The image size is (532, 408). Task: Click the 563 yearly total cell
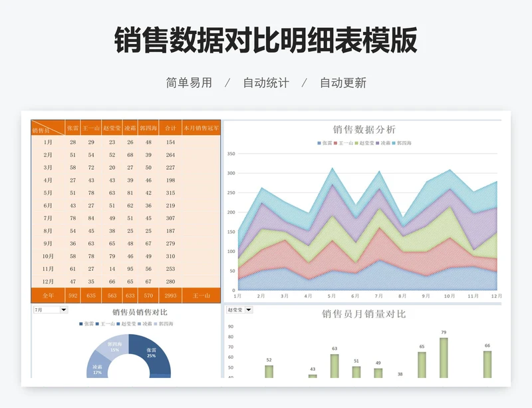(x=112, y=296)
